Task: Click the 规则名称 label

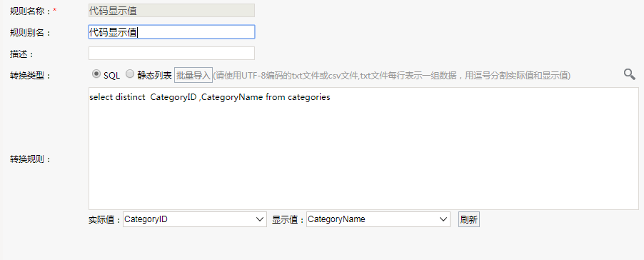Action: [31, 11]
